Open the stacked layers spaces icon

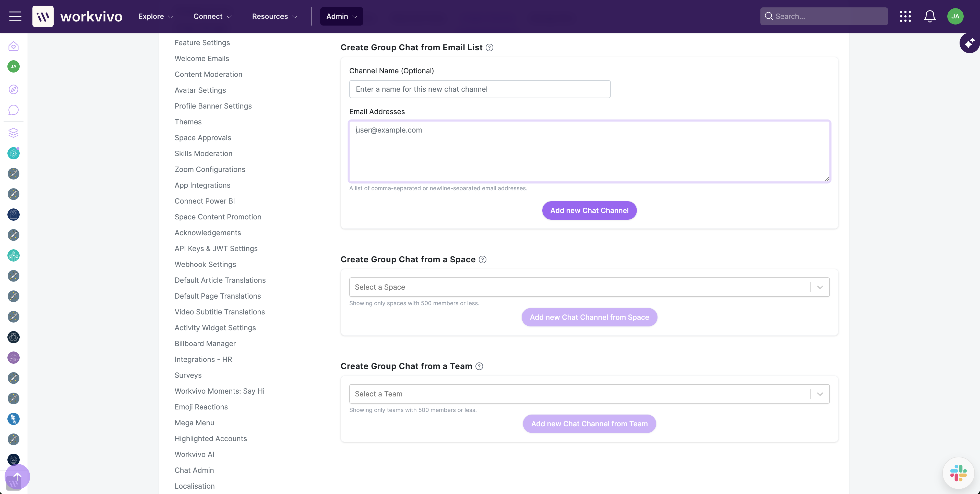(13, 133)
